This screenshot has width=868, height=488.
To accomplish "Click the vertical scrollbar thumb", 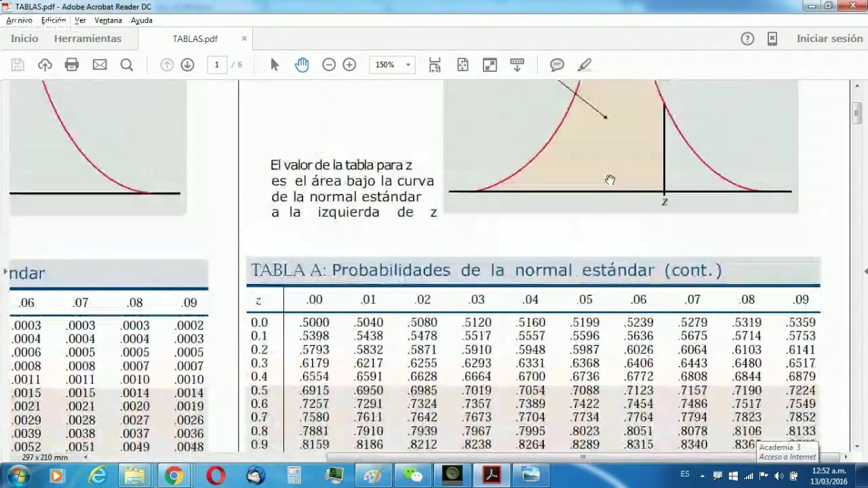I will pos(857,112).
